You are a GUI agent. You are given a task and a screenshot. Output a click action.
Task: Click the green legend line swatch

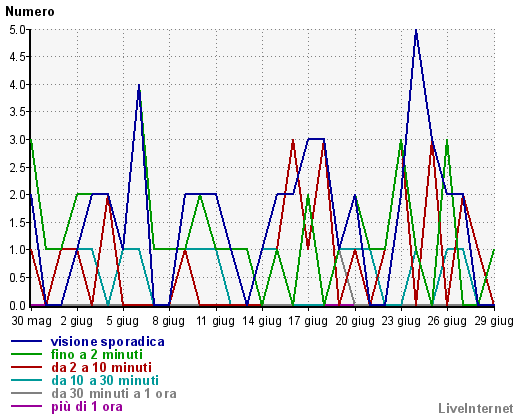coord(27,354)
